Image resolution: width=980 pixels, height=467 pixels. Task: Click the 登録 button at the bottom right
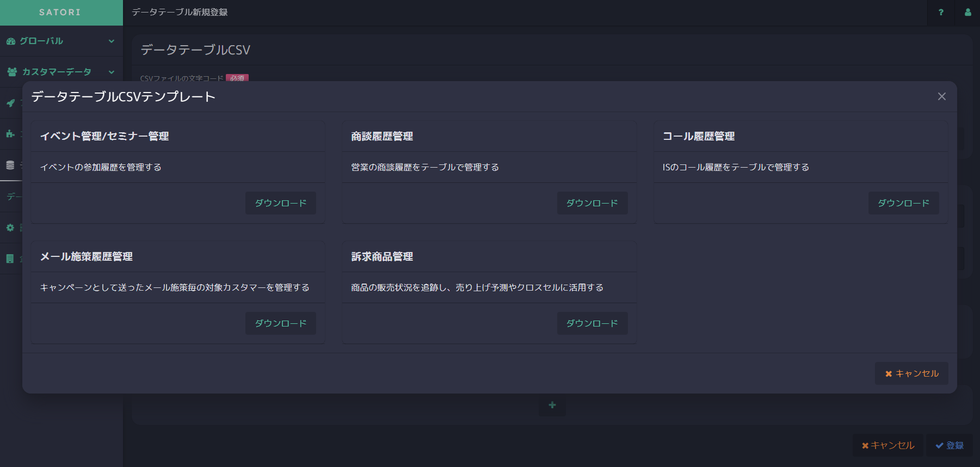pos(950,445)
